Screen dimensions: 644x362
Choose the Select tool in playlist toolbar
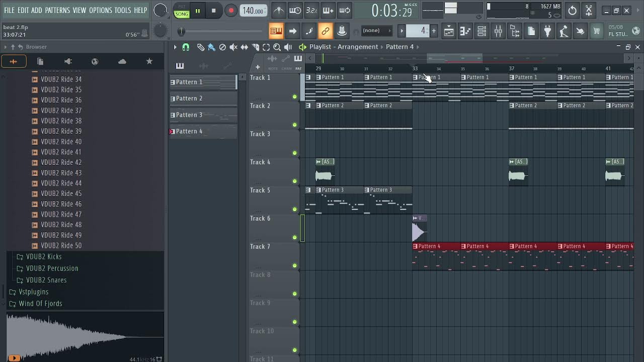tap(266, 47)
